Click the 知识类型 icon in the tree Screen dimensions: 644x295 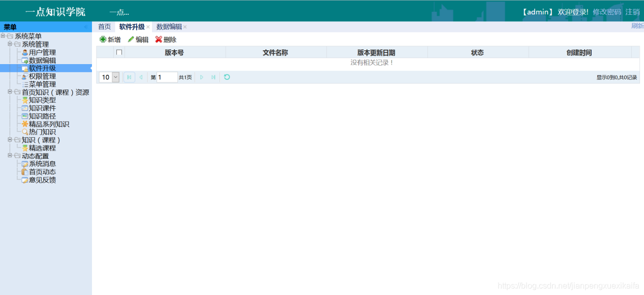[25, 100]
